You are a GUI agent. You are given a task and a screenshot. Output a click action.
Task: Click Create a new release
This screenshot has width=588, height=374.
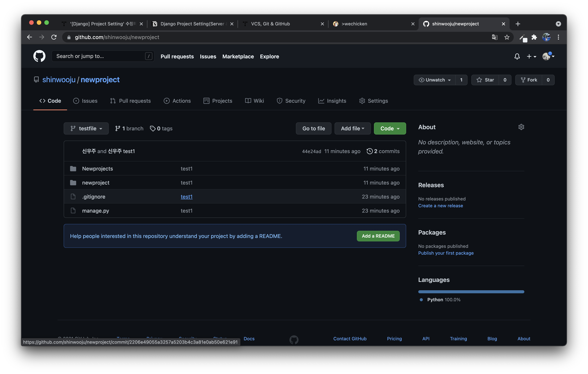coord(440,206)
